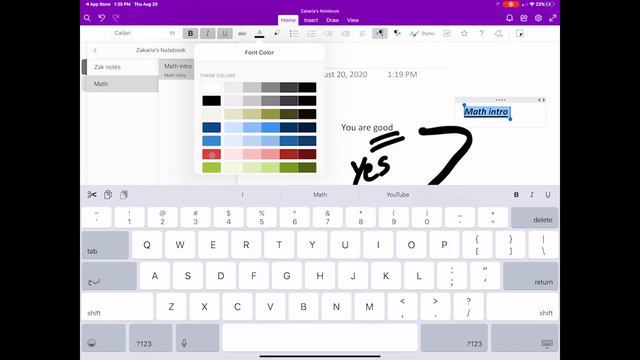This screenshot has width=640, height=360.
Task: Add the To Do checkbox tag
Action: coord(447,33)
